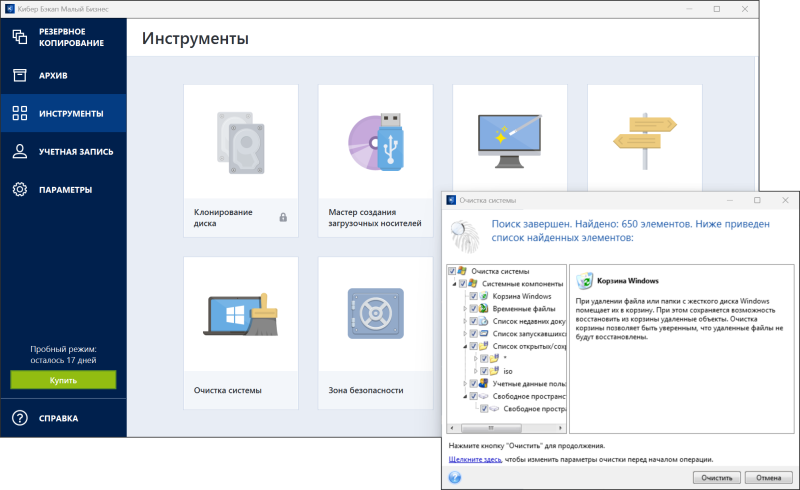Collapse the Свободное пространство tree node
This screenshot has height=490, width=800.
[464, 396]
